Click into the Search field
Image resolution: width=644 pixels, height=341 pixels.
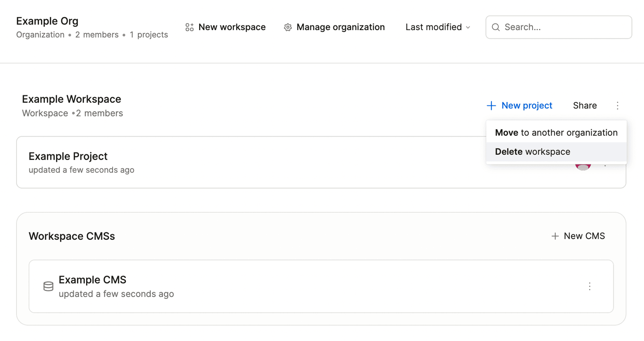(x=559, y=27)
